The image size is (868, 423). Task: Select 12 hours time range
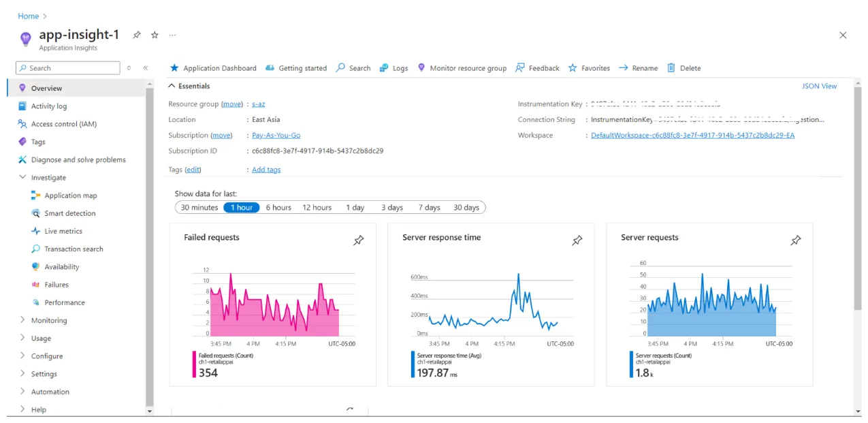pos(317,208)
